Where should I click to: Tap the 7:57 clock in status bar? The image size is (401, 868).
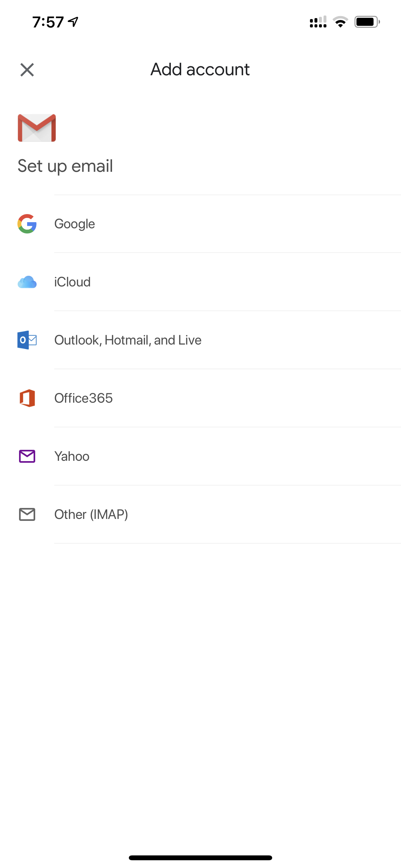[x=48, y=22]
